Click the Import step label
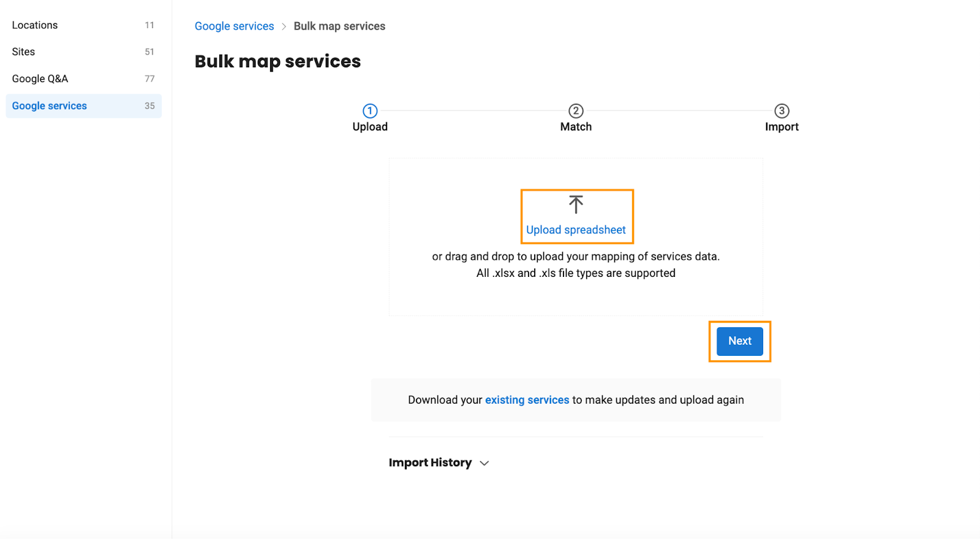Screen dimensions: 980x539 coord(782,127)
